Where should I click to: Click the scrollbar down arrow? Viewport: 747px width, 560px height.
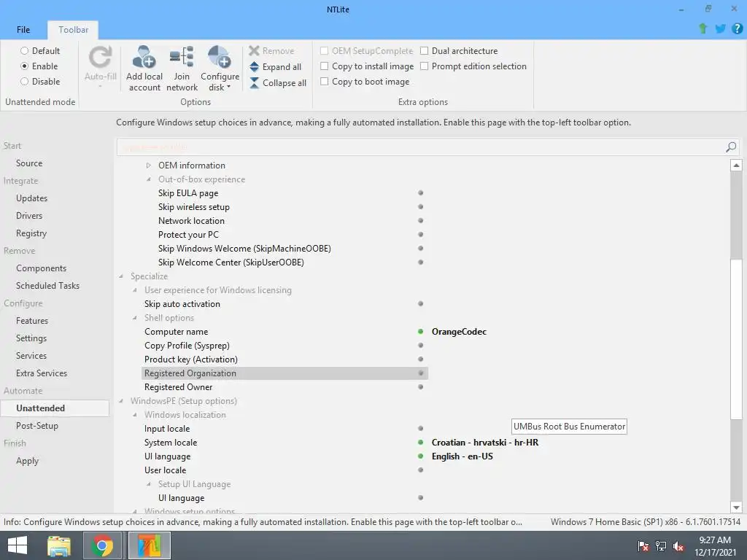[x=736, y=507]
